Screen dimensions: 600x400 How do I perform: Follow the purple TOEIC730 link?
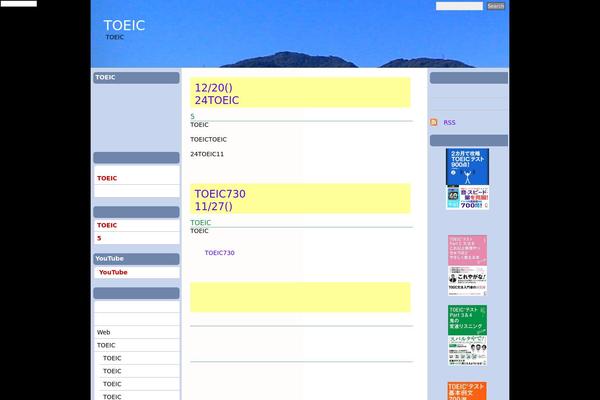tap(220, 253)
